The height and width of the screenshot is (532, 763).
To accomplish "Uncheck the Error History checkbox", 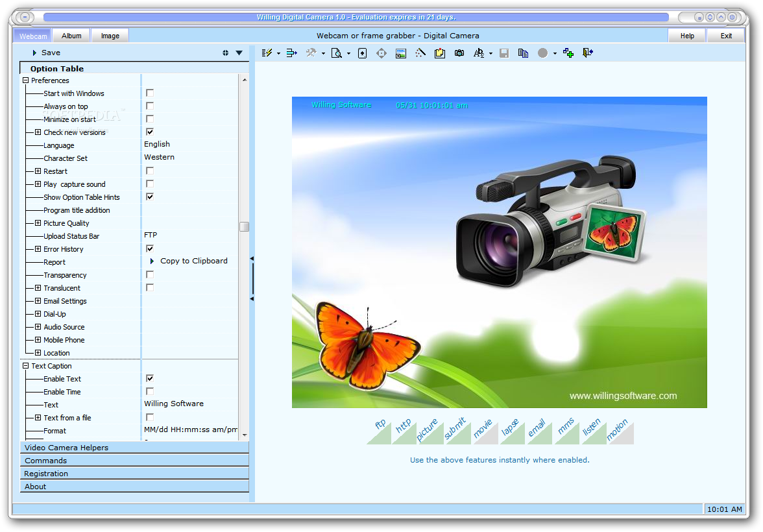I will [150, 248].
